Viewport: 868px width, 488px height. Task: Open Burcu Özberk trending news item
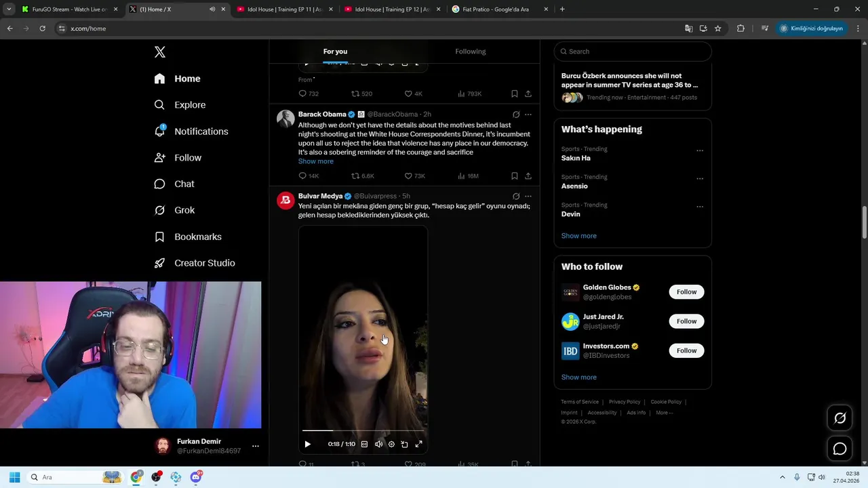click(633, 86)
